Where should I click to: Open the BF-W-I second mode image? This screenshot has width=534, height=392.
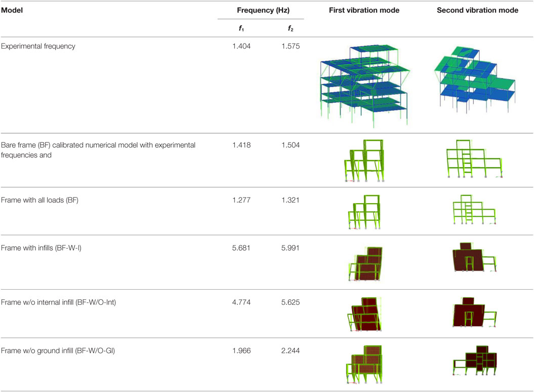tap(475, 257)
